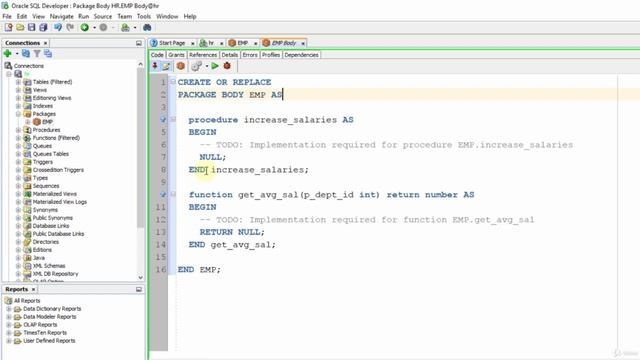Open the New Connection dropdown arrow
Viewport: 640px width, 360px height.
tap(17, 53)
